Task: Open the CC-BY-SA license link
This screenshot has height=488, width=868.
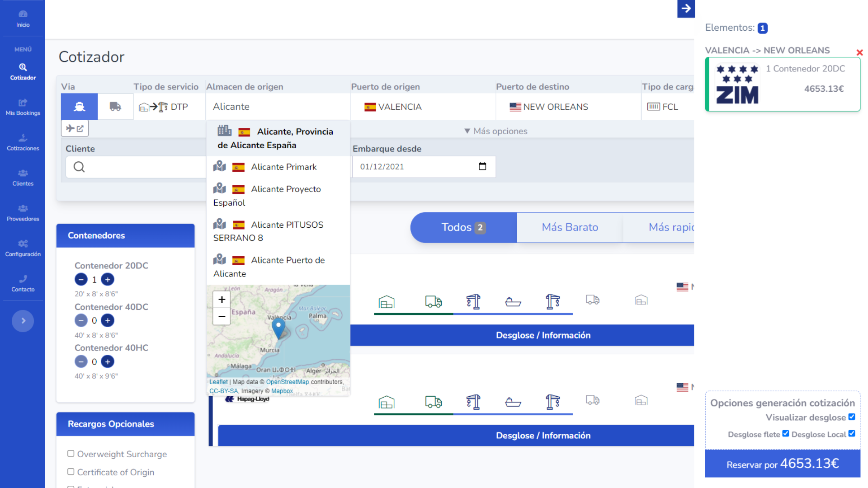Action: coord(223,391)
